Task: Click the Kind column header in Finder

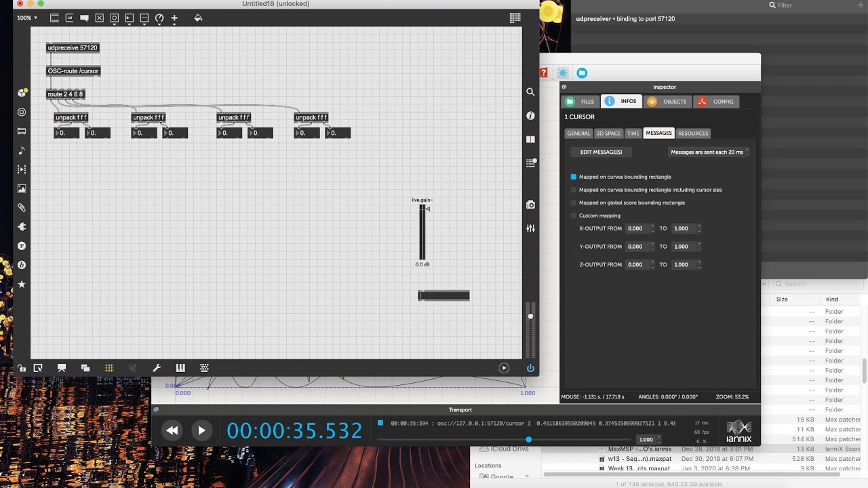Action: [832, 300]
